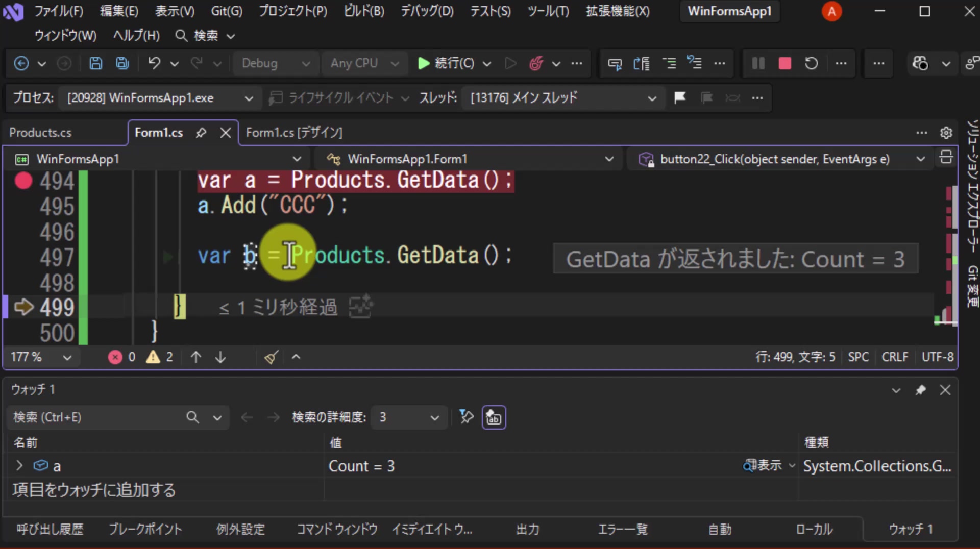Screen dimensions: 980x549
Task: Click the UTF-8 encoding indicator
Action: coord(938,357)
